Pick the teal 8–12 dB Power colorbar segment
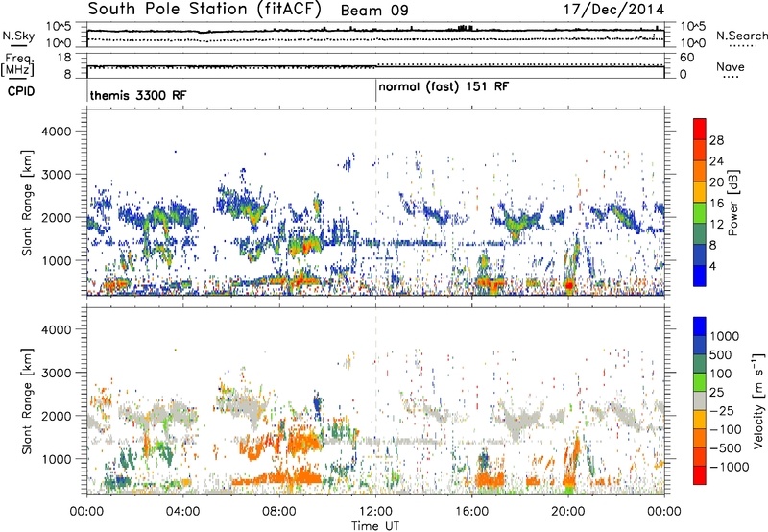The height and width of the screenshot is (532, 768). pyautogui.click(x=700, y=234)
